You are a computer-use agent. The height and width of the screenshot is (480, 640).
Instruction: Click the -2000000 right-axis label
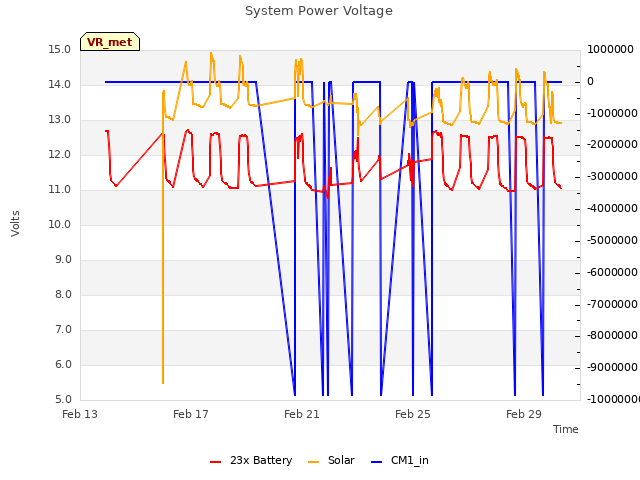(x=612, y=145)
